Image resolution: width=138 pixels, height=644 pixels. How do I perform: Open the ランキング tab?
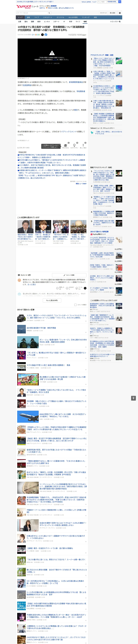click(86, 17)
